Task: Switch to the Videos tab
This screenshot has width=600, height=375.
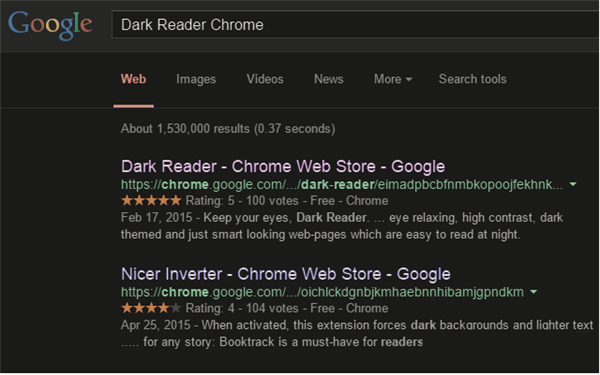Action: 265,79
